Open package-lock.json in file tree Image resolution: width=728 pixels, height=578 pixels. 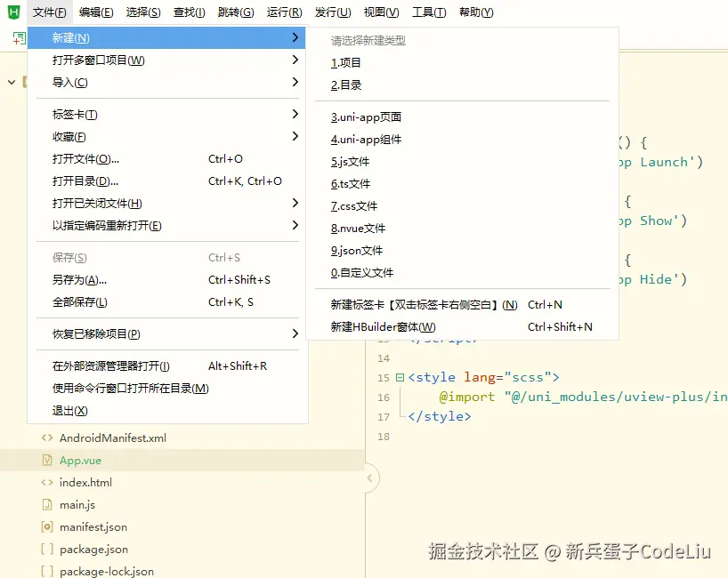[x=106, y=572]
